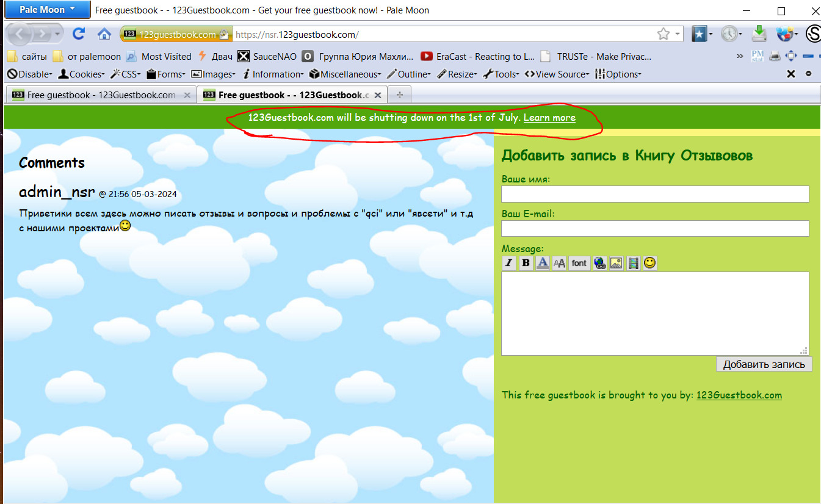821x504 pixels.
Task: Expand the Options developer menu
Action: (618, 74)
